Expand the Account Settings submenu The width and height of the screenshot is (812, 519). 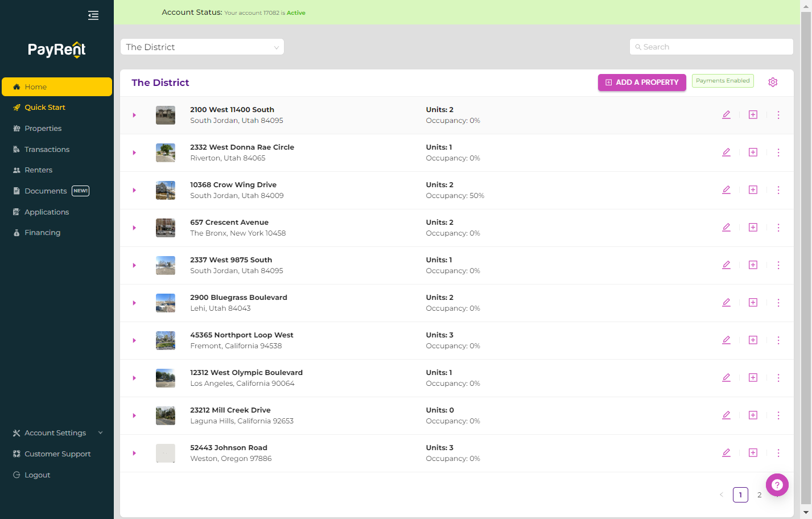coord(57,433)
